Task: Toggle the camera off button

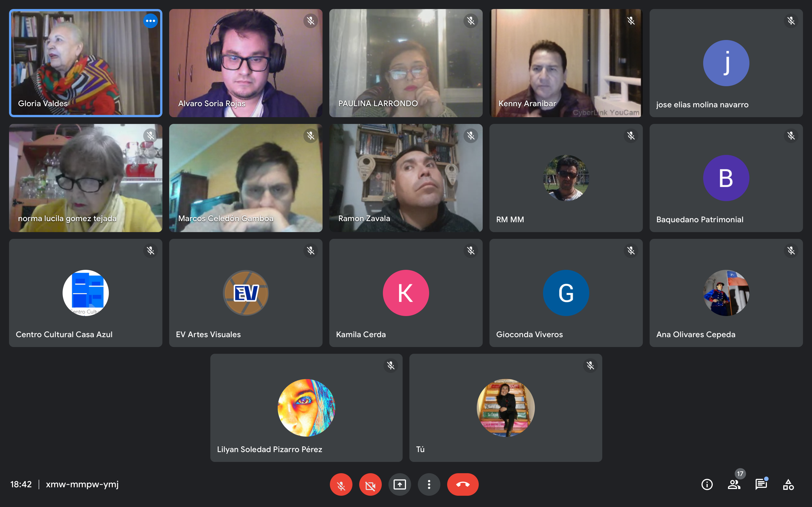Action: point(370,484)
